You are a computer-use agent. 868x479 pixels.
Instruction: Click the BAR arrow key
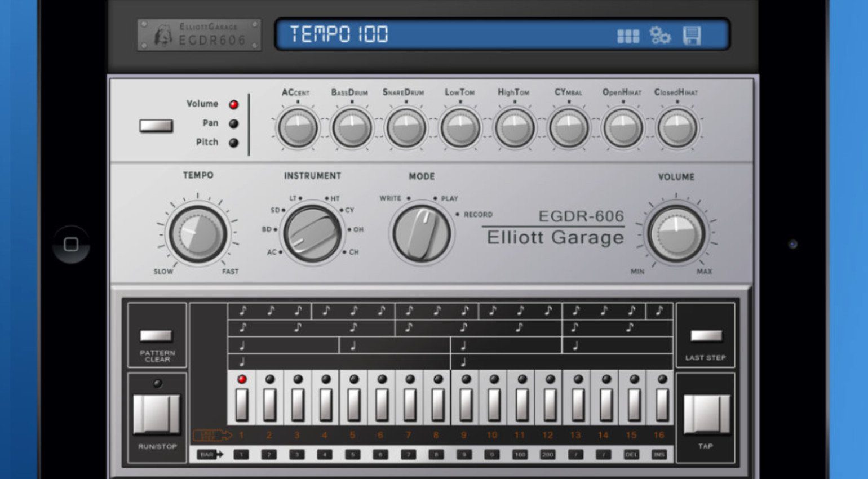click(210, 454)
